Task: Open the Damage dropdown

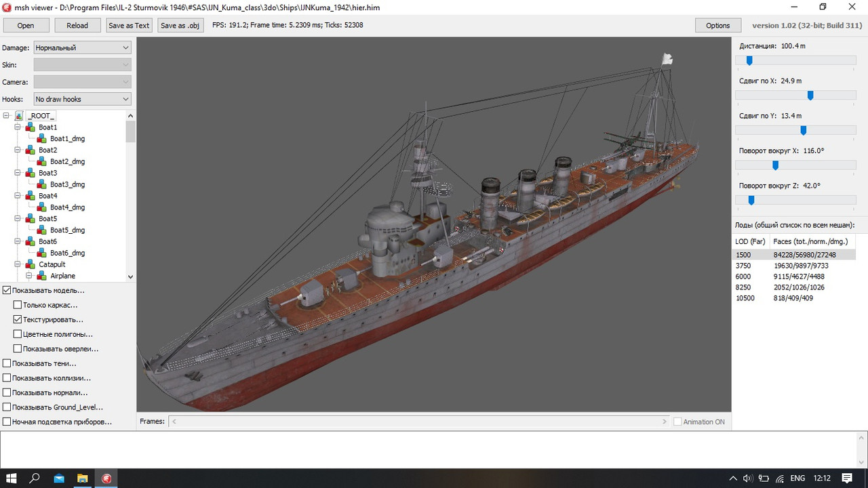Action: pyautogui.click(x=82, y=47)
